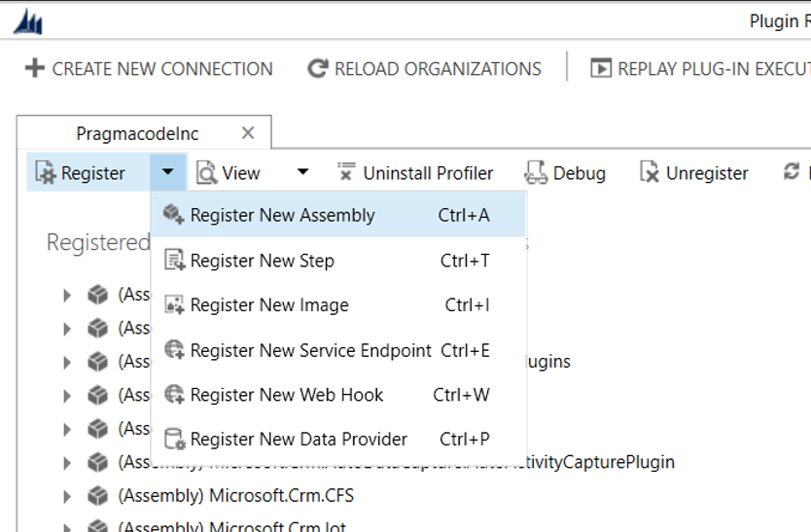Viewport: 811px width, 532px height.
Task: Expand the first assembly tree node
Action: point(67,296)
